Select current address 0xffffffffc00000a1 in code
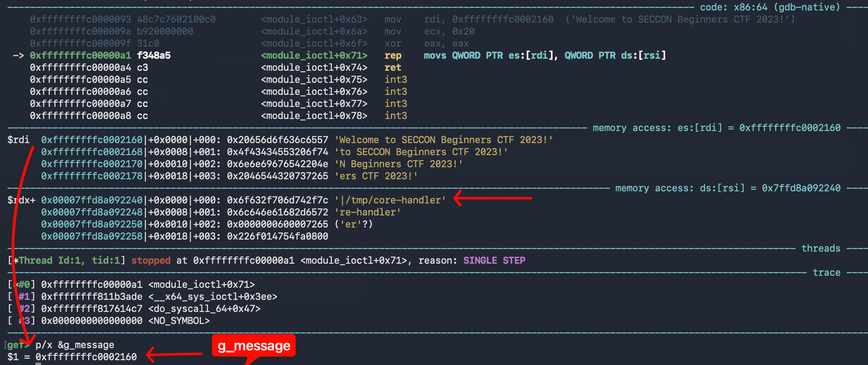Screen dimensions: 868x365 coord(80,55)
